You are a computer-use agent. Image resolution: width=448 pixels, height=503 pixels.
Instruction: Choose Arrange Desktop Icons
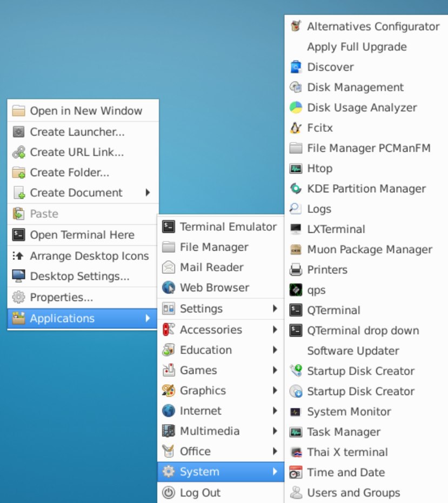pos(83,256)
